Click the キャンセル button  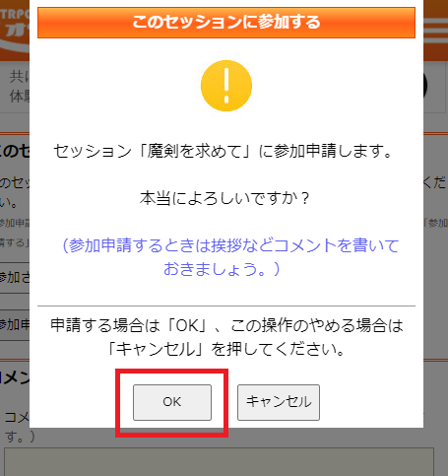(279, 402)
